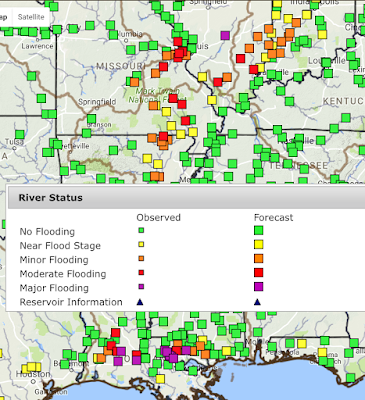
Task: Switch map to Satellite view
Action: [31, 17]
